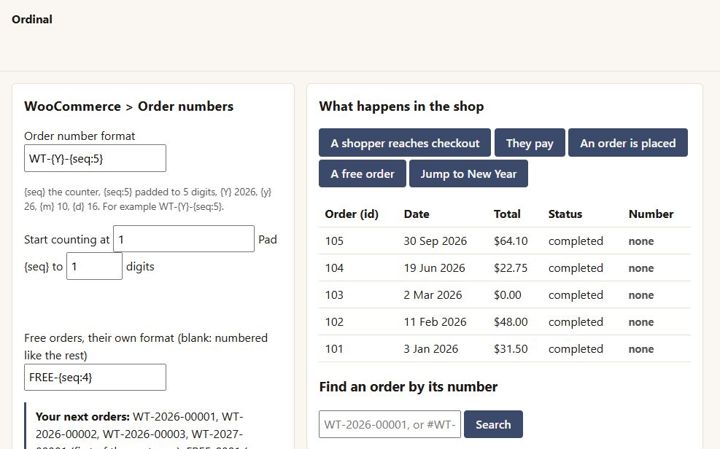The height and width of the screenshot is (449, 720).
Task: Click the number 'none' for order 104
Action: (641, 268)
